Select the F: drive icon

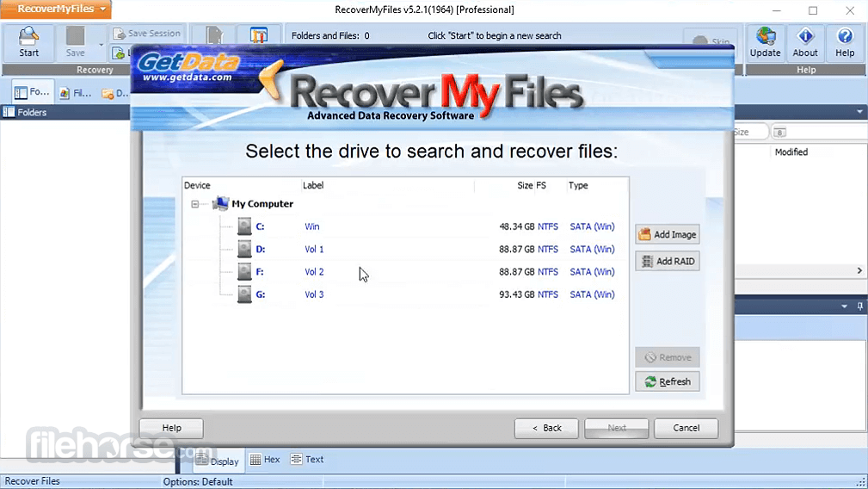[x=244, y=272]
